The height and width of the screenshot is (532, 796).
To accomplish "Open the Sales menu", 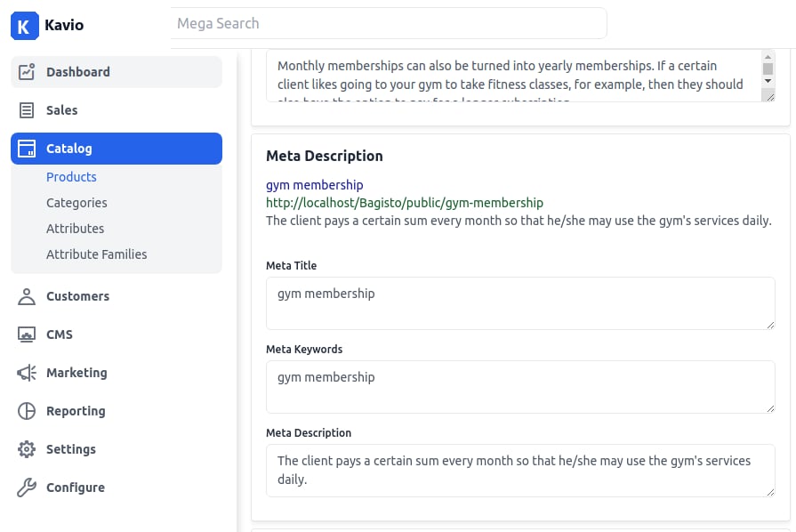I will (x=117, y=110).
